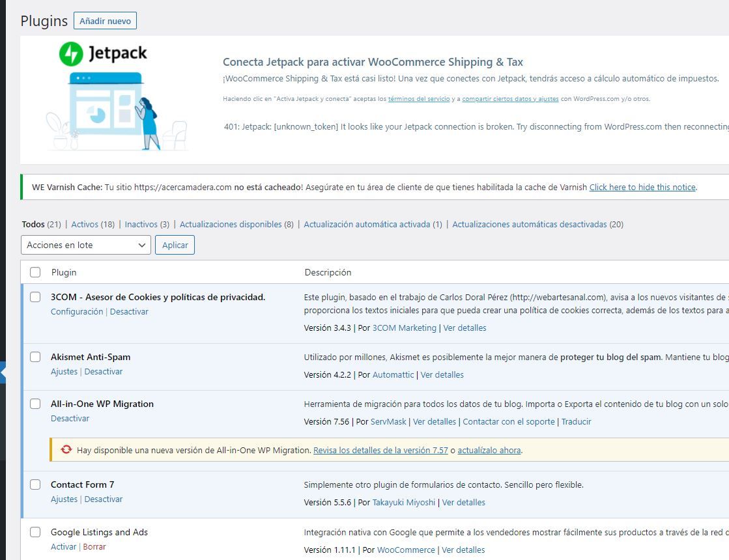Collapse the admin sidebar arrow
Viewport: 729px width, 560px height.
(x=3, y=372)
